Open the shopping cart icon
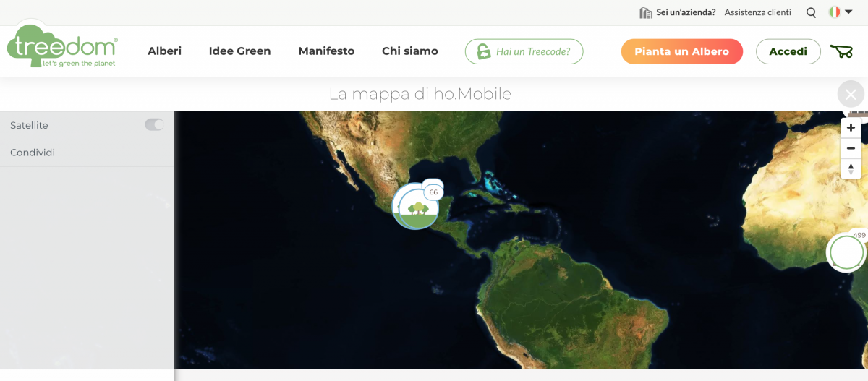 [x=841, y=51]
